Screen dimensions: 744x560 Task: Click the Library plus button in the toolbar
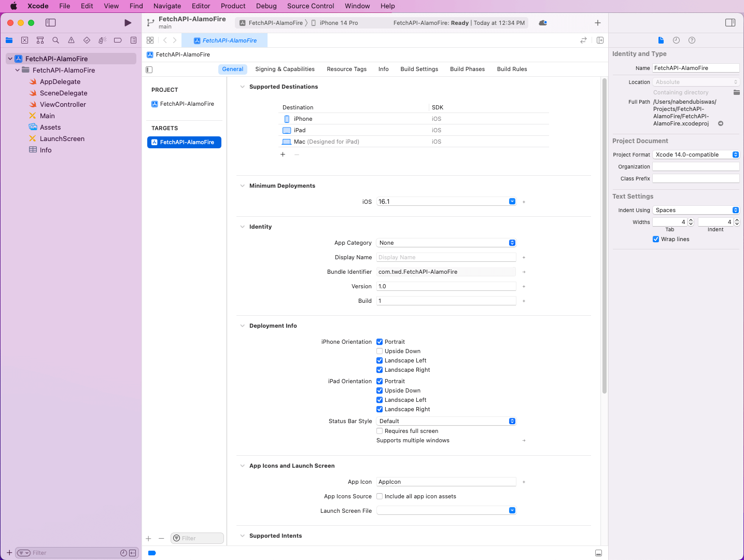point(597,23)
